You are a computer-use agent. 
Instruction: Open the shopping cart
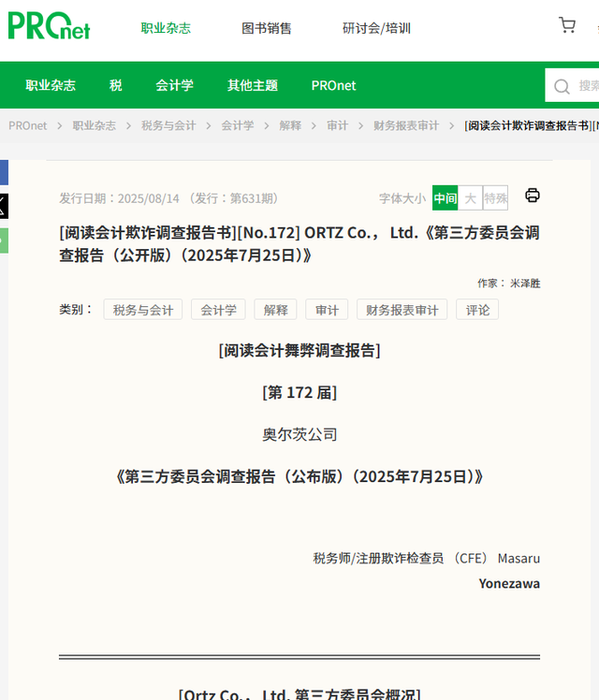tap(567, 25)
